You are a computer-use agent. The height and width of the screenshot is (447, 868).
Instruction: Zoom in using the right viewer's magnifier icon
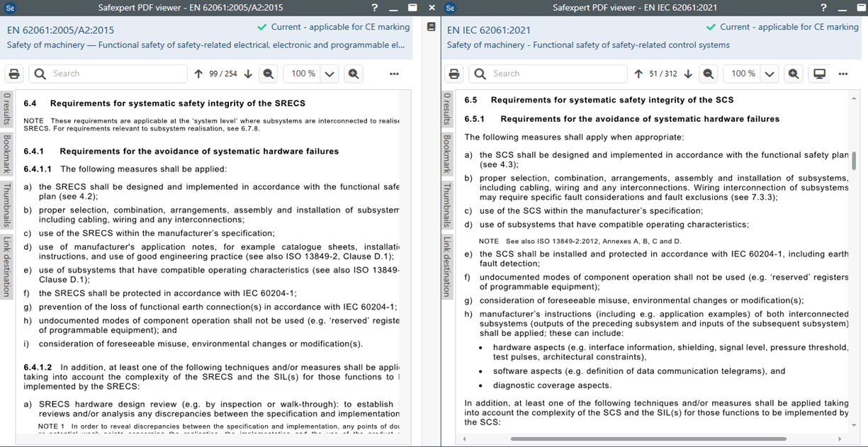pos(794,73)
